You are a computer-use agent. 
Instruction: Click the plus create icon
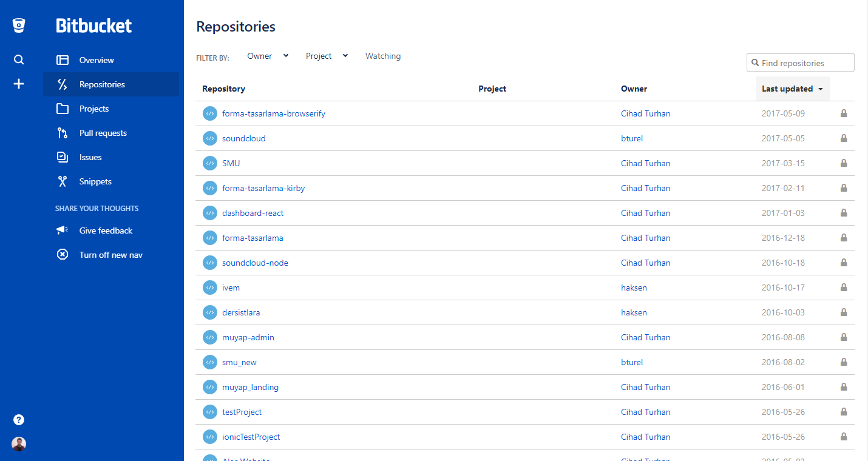[19, 84]
